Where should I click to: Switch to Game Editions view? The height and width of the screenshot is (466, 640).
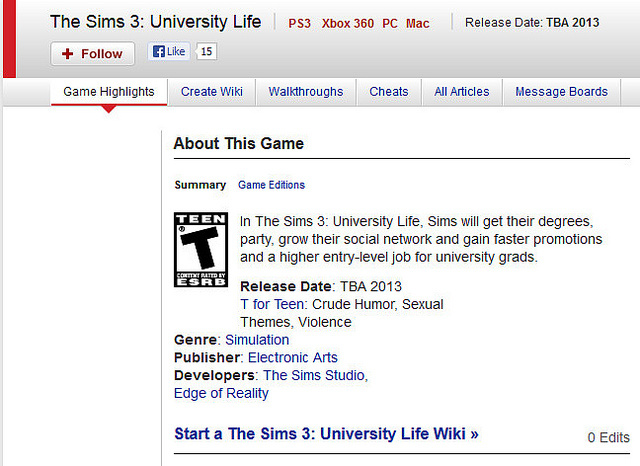(x=271, y=185)
